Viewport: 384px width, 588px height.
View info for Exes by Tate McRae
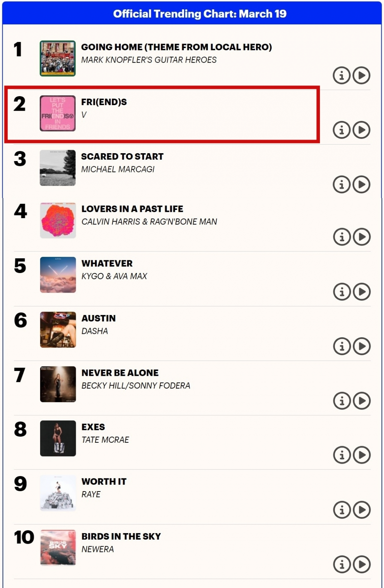click(342, 455)
